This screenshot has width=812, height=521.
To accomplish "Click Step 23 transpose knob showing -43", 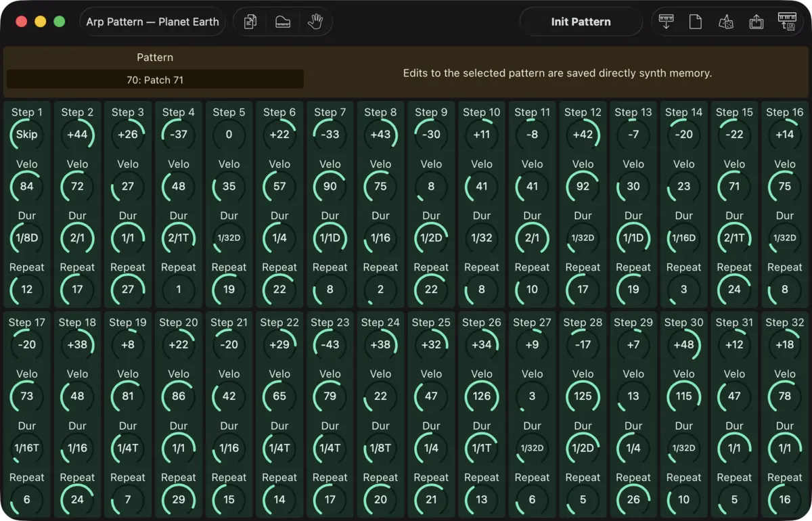I will tap(330, 345).
